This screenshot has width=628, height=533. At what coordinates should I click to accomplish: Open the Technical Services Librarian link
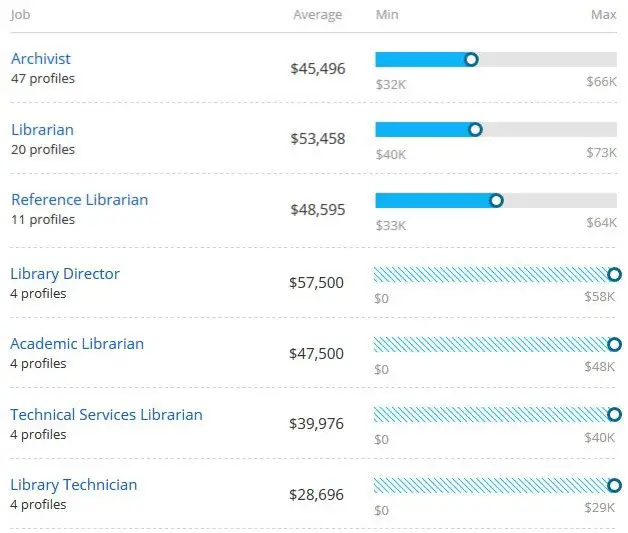[106, 415]
